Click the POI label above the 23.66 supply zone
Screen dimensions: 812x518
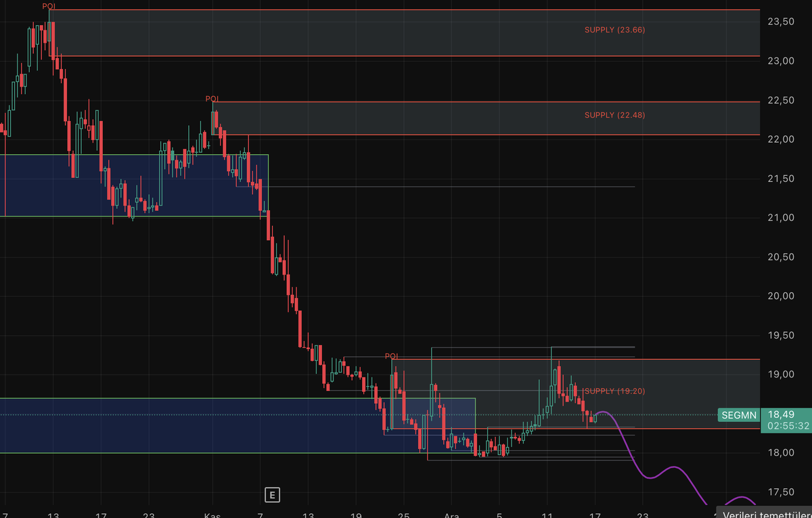tap(49, 6)
